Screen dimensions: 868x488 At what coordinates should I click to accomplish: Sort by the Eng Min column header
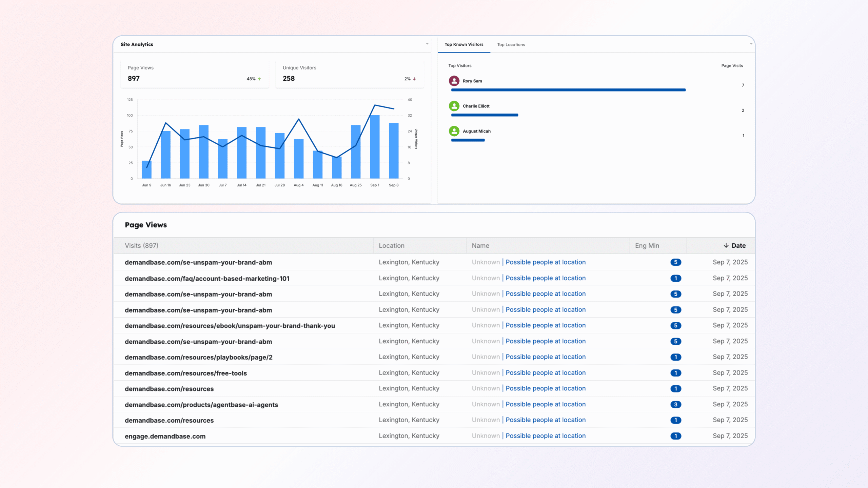coord(647,246)
